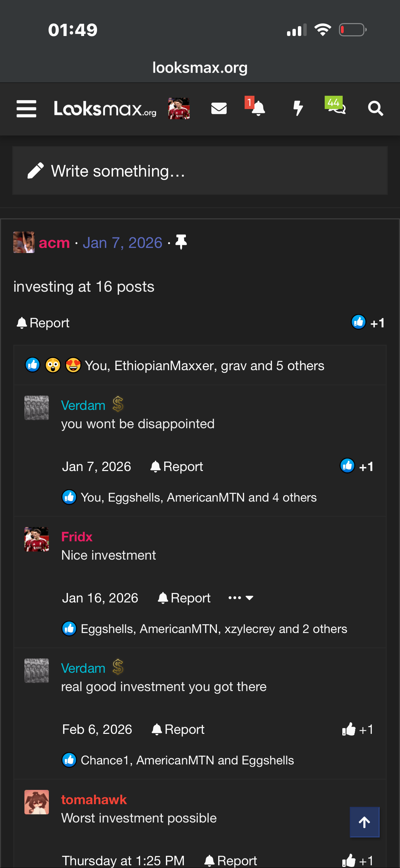
Task: Open Verdam's avatar thumbnail on first comment
Action: (x=37, y=408)
